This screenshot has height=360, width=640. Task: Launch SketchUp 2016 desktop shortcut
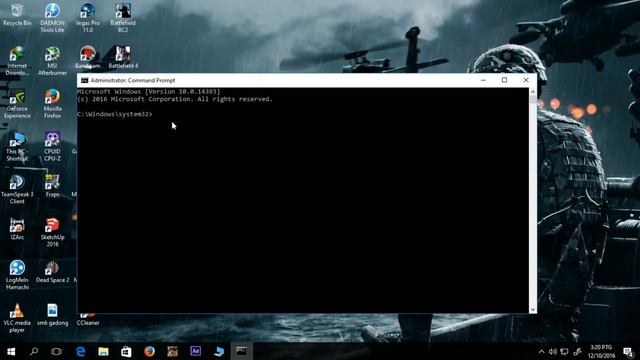(x=52, y=232)
